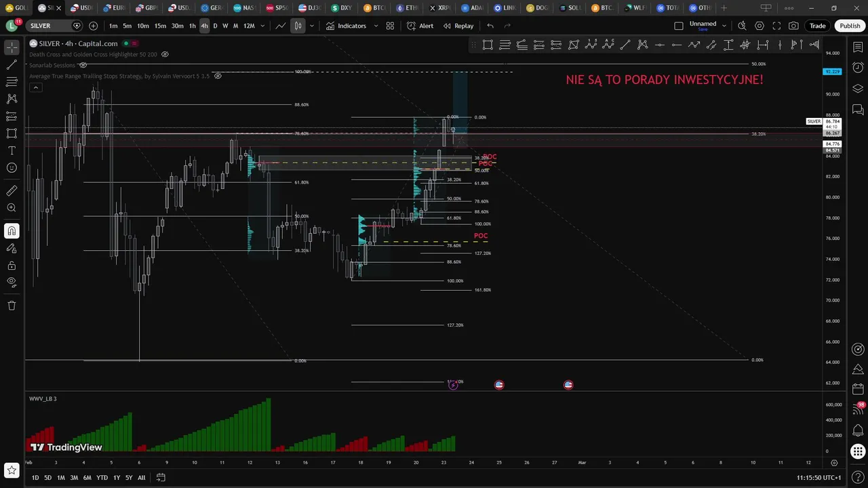Toggle stay in drawing mode

12,248
